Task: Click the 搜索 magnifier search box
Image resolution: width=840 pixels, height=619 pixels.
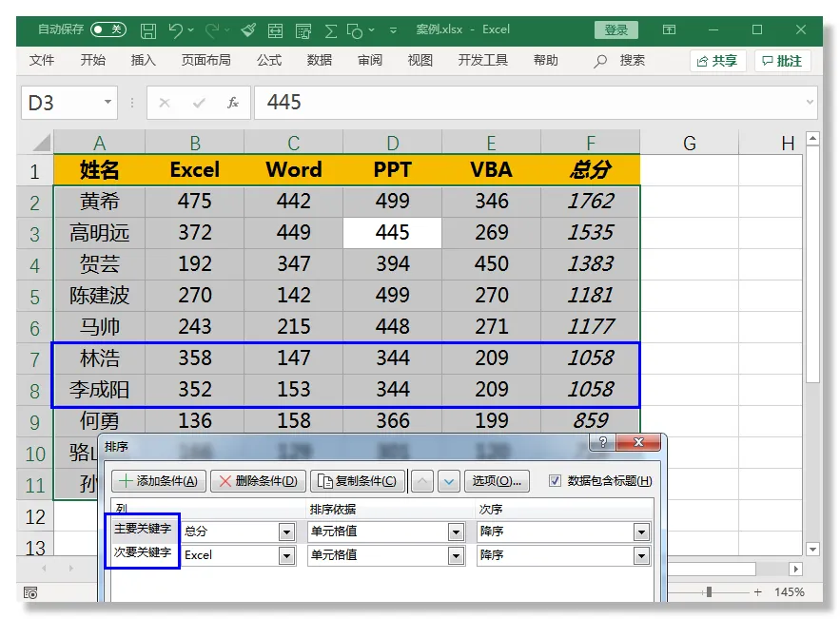Action: [x=619, y=61]
